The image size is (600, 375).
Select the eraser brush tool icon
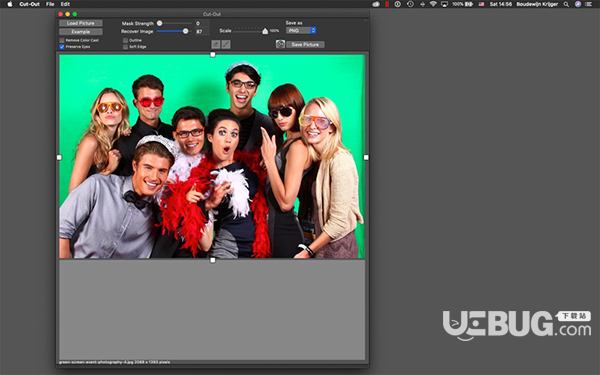coord(216,45)
